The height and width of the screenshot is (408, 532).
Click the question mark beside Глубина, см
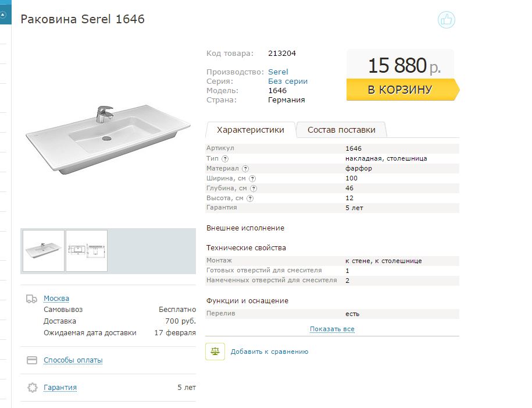coord(253,188)
